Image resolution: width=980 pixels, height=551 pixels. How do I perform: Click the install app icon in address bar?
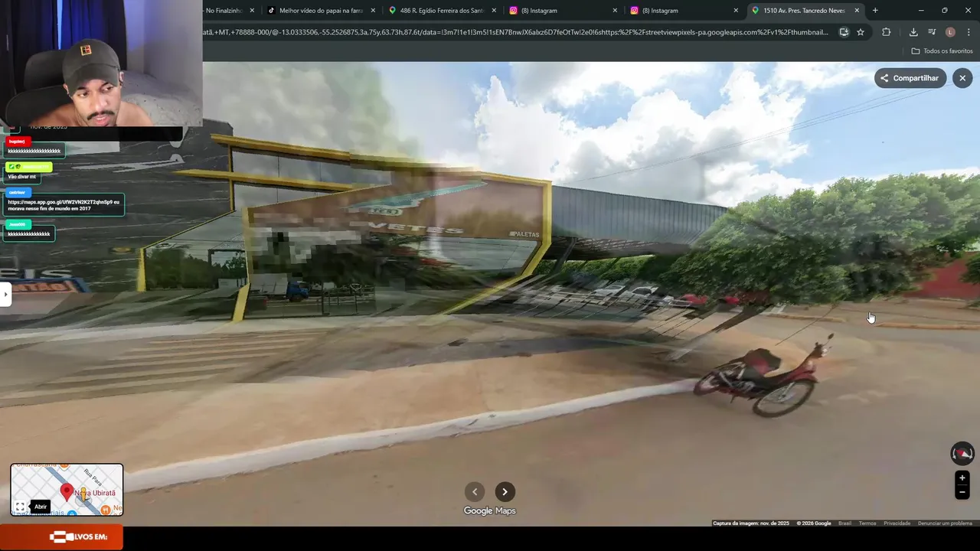tap(844, 32)
